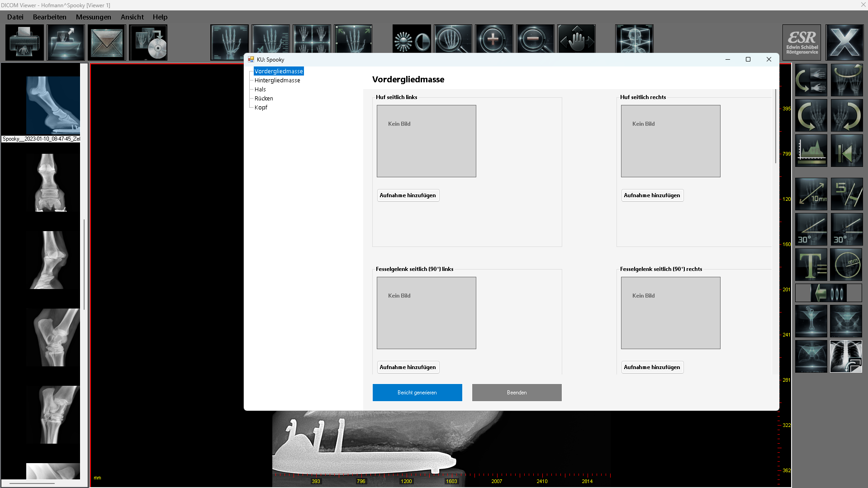
Task: Click the email envelope icon
Action: click(x=107, y=43)
